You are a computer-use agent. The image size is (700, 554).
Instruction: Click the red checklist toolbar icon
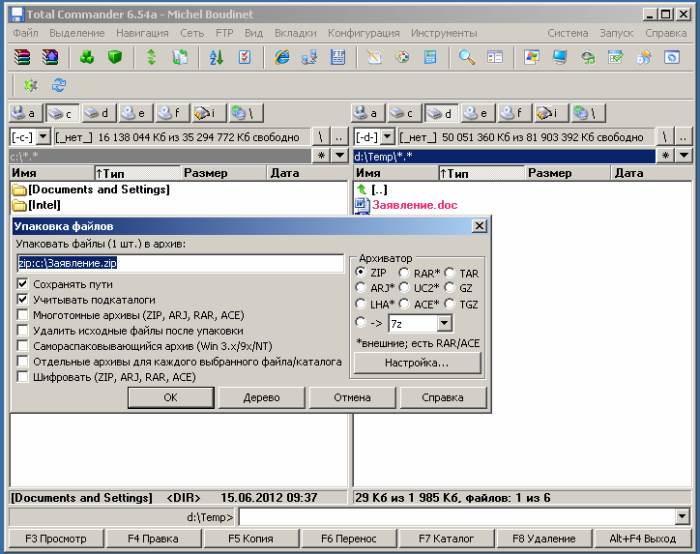coord(245,57)
